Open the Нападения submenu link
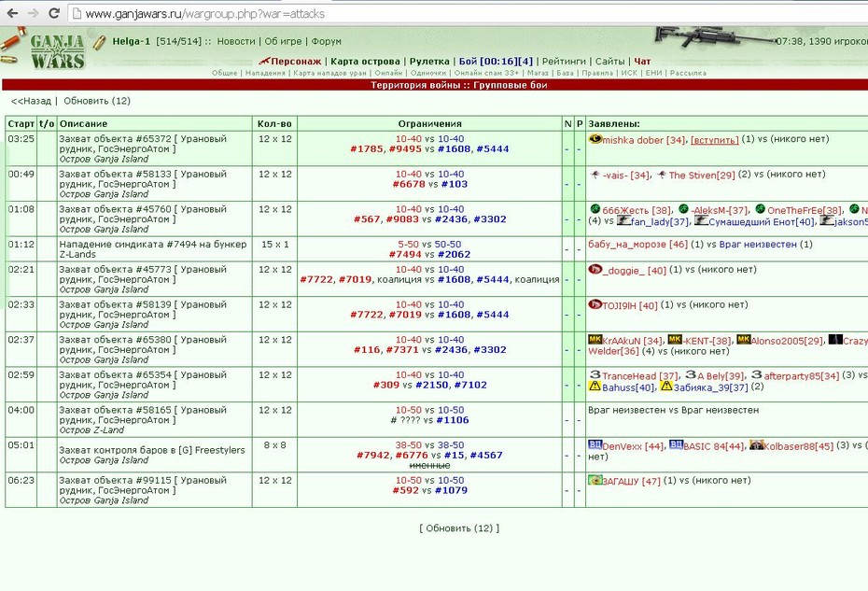 click(x=265, y=73)
